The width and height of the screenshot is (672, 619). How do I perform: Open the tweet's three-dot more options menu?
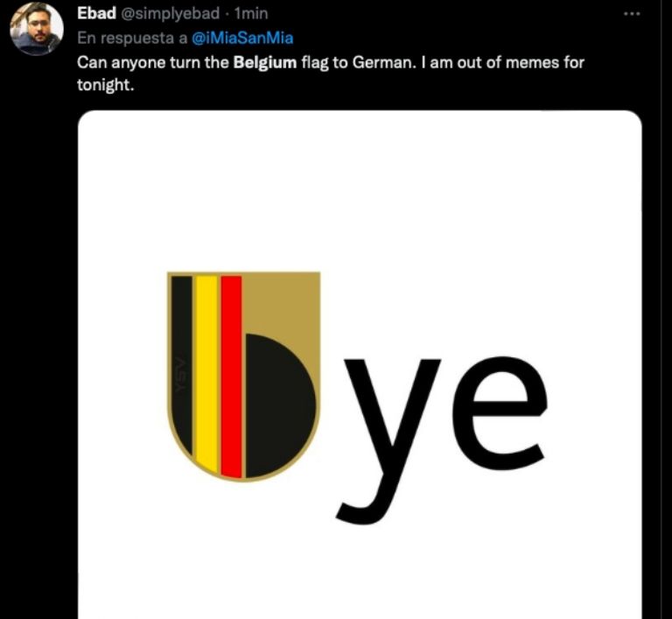[x=631, y=15]
